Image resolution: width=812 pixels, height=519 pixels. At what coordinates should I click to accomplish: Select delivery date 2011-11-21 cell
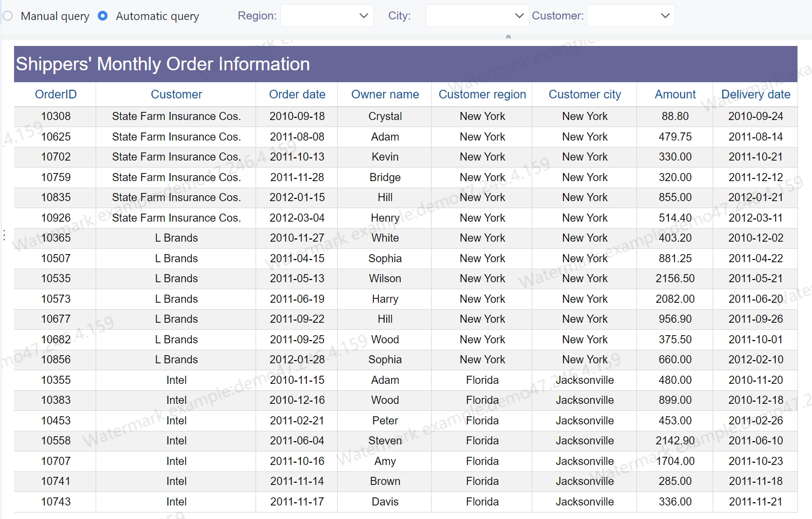(755, 502)
